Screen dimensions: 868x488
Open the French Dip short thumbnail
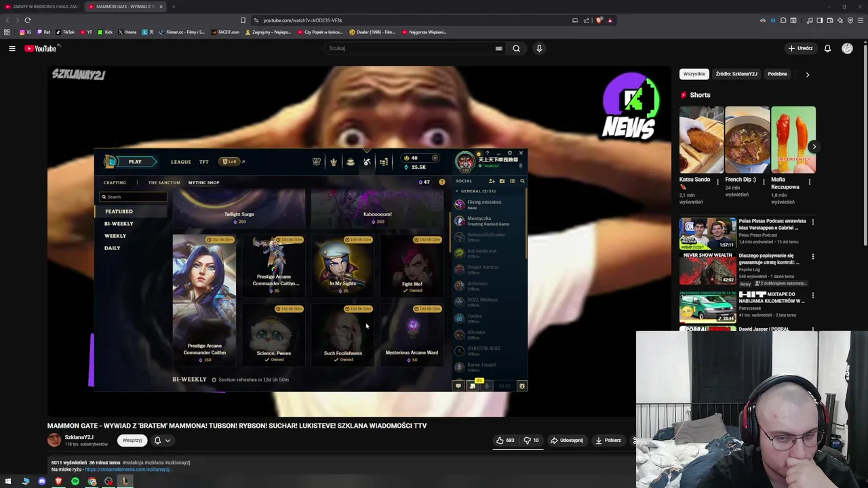(x=747, y=140)
